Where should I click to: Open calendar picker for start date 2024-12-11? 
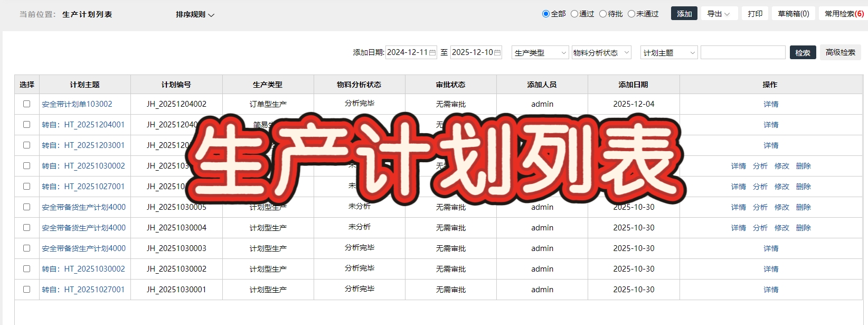pyautogui.click(x=432, y=53)
